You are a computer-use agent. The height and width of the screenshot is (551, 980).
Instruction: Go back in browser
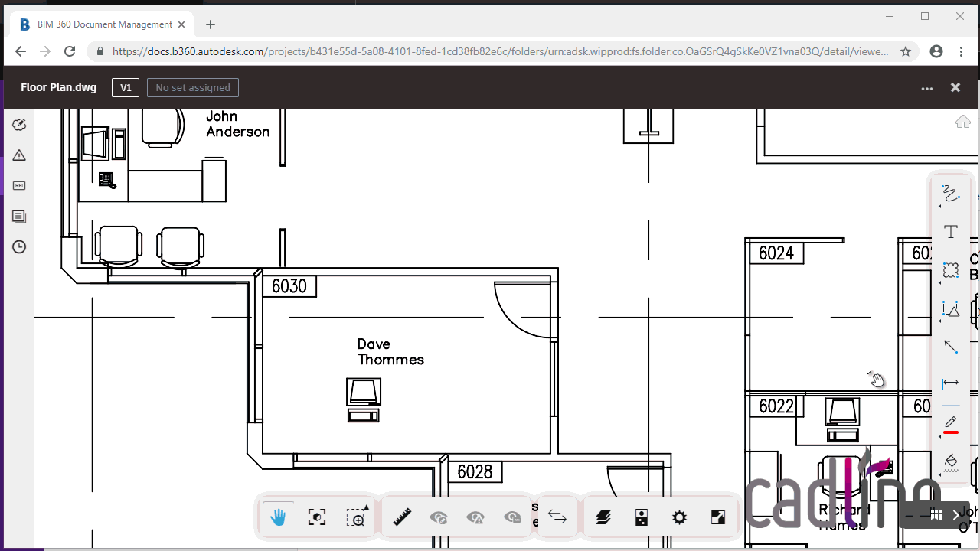pyautogui.click(x=21, y=51)
